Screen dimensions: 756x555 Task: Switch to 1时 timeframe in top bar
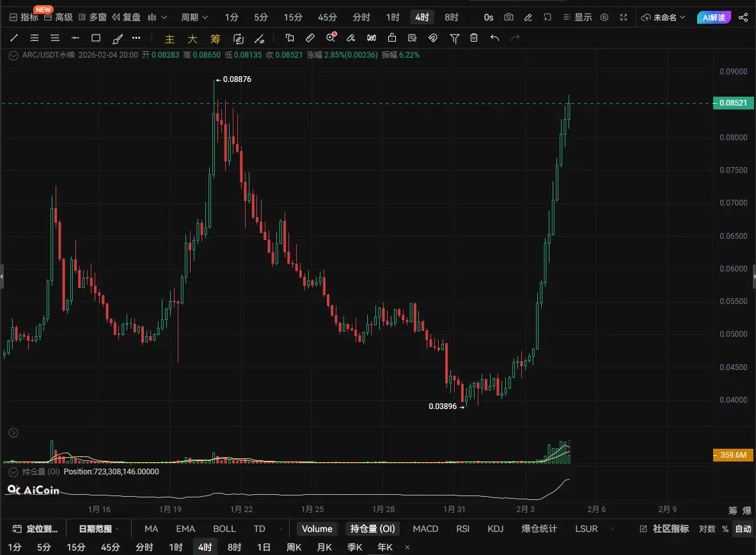[393, 17]
